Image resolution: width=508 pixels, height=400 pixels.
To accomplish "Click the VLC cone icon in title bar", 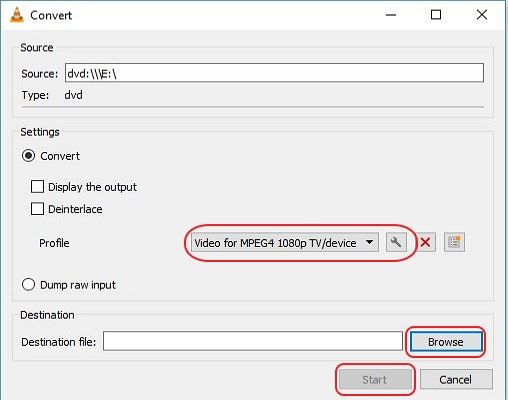I will coord(17,15).
